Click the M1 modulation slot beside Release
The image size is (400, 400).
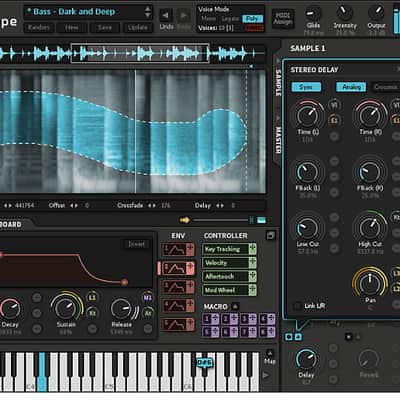[x=148, y=297]
